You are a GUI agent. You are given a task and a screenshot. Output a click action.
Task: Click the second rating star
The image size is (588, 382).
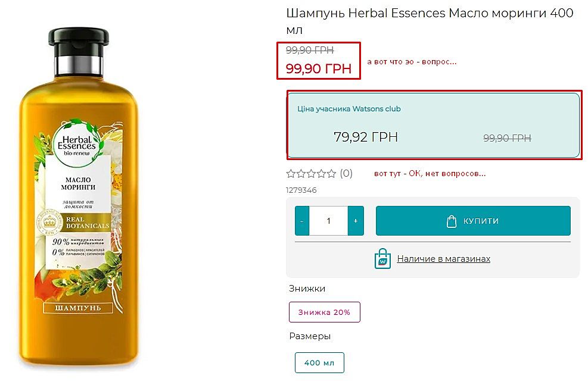coord(301,174)
